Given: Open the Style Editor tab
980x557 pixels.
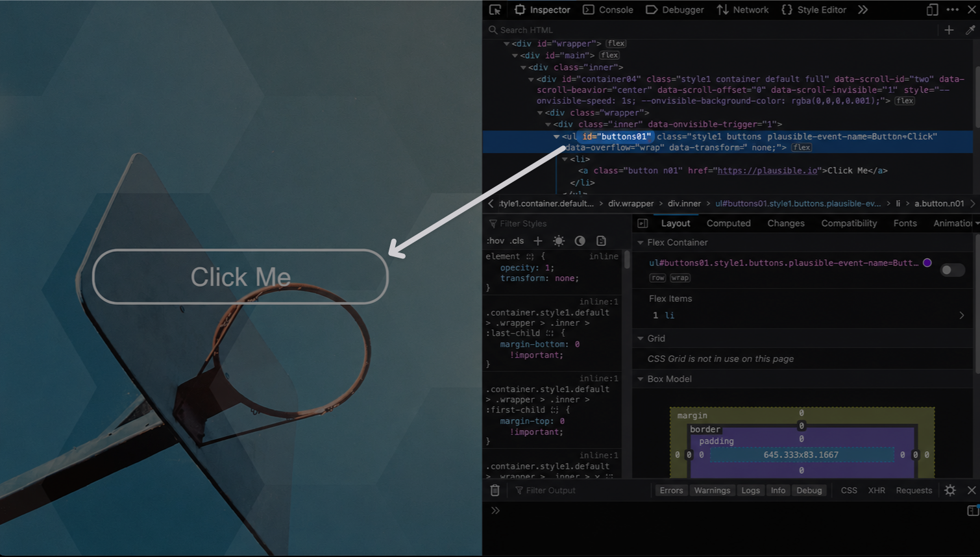Looking at the screenshot, I should coord(814,10).
